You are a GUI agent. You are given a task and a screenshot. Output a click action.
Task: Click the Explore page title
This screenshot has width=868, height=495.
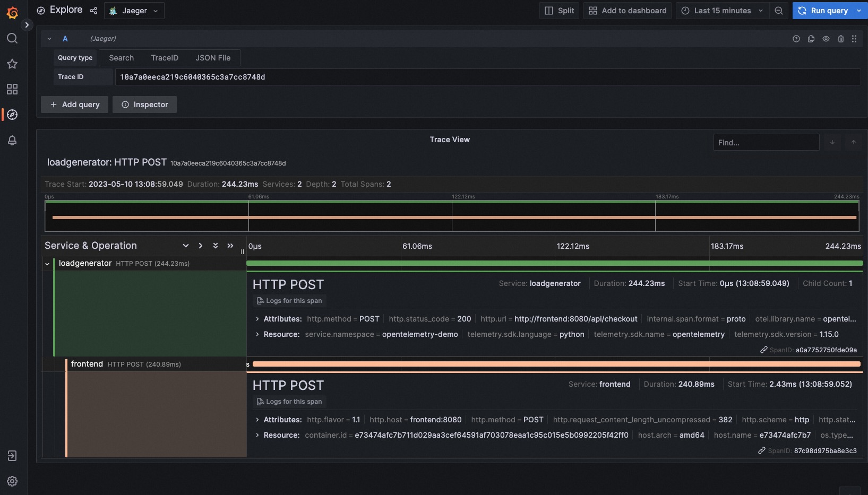(66, 10)
